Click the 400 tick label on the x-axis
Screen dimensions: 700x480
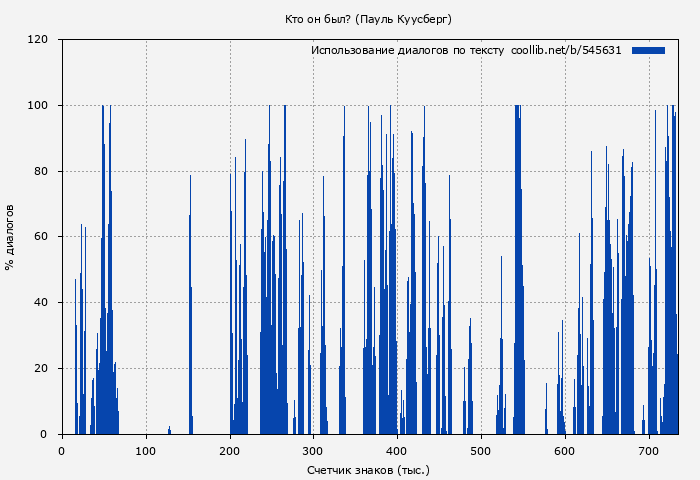coord(398,450)
